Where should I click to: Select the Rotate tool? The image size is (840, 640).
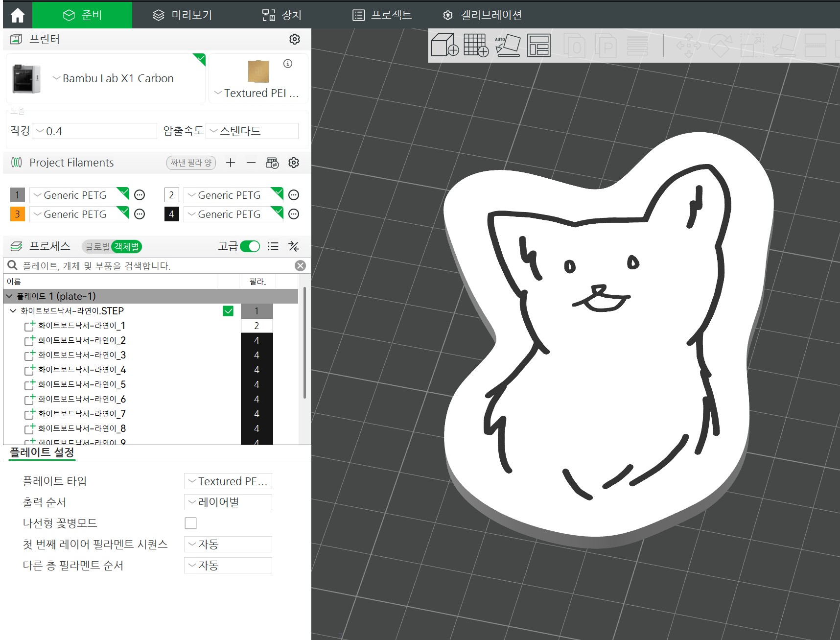pos(720,46)
